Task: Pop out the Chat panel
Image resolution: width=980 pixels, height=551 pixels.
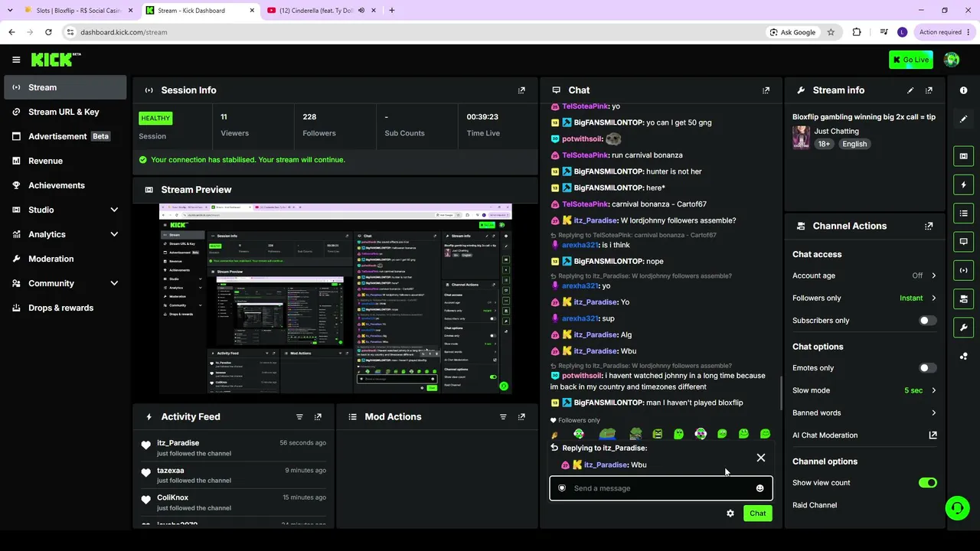Action: (x=766, y=90)
